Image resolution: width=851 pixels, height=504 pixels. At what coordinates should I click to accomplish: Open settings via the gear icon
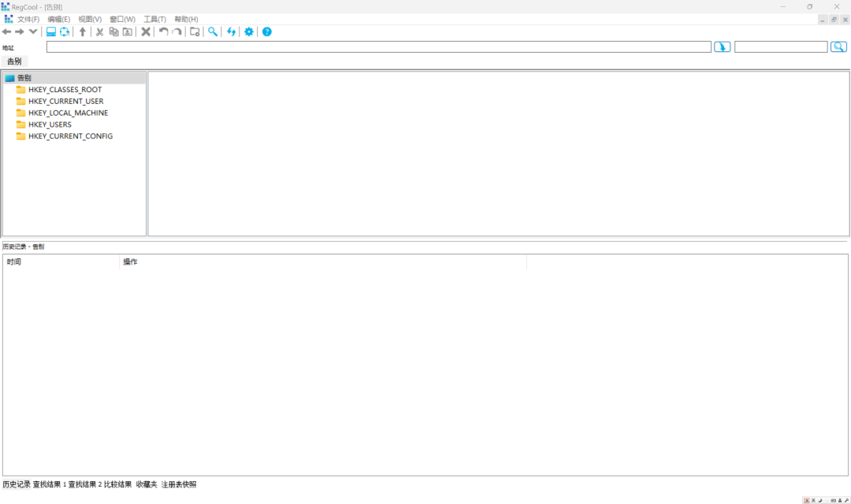click(x=249, y=32)
